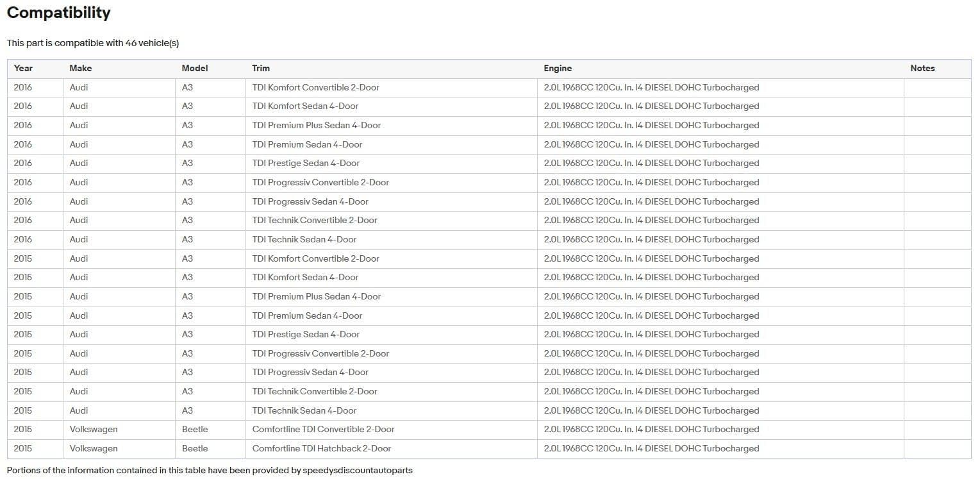980x479 pixels.
Task: Click Beetle Comfortline TDI Convertible 2-Door trim
Action: pyautogui.click(x=323, y=429)
